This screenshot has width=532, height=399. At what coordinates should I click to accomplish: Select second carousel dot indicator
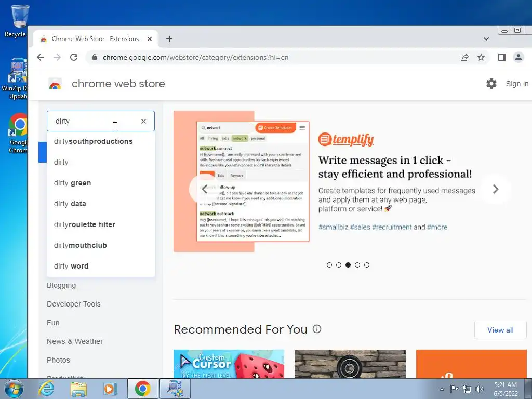click(339, 265)
